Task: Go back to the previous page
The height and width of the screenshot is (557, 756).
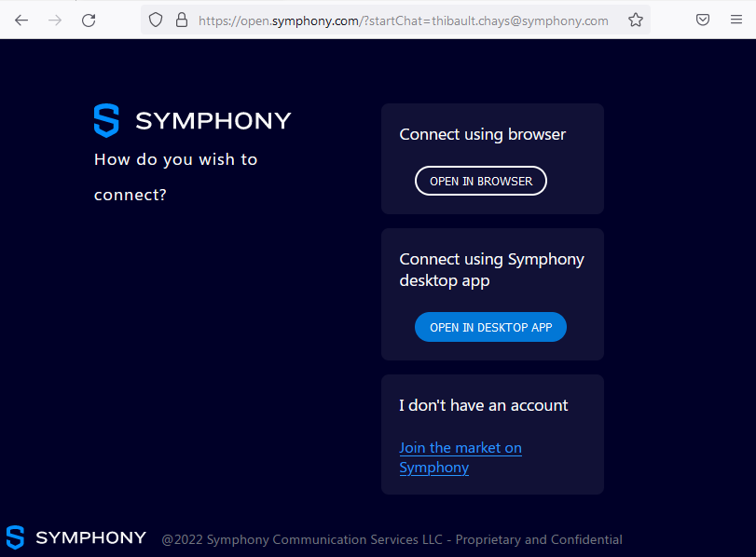Action: pyautogui.click(x=21, y=20)
